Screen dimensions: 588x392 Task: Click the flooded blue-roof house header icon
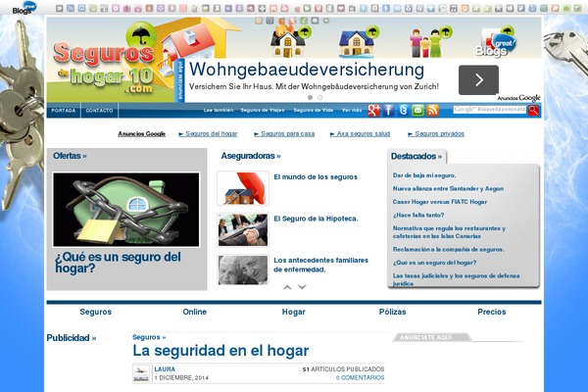coord(358,41)
